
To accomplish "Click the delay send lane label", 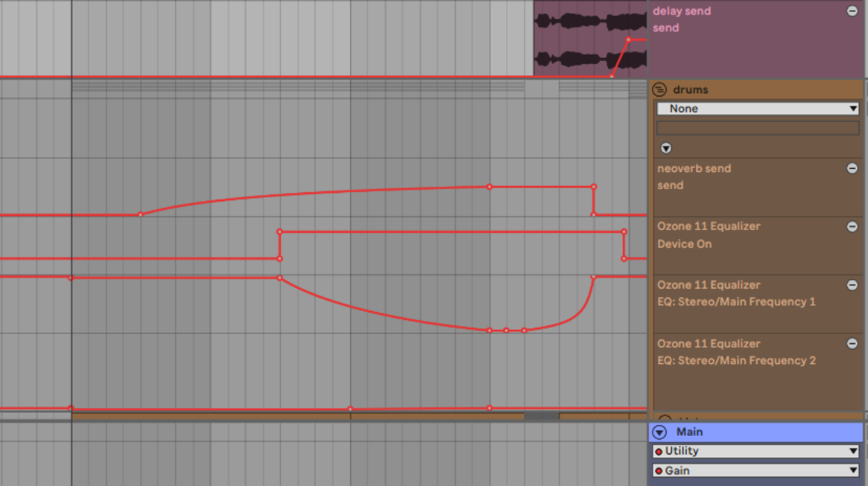I will pyautogui.click(x=681, y=11).
